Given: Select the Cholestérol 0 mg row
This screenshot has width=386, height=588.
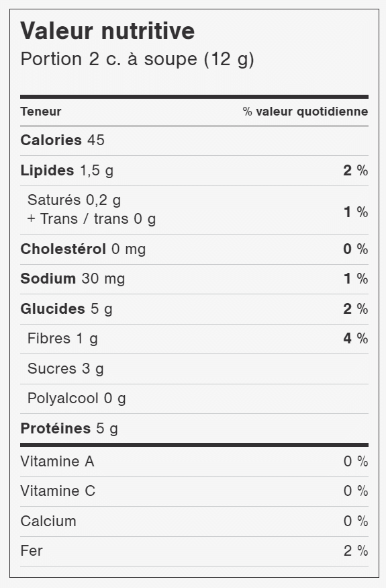Looking at the screenshot, I should coord(194,249).
